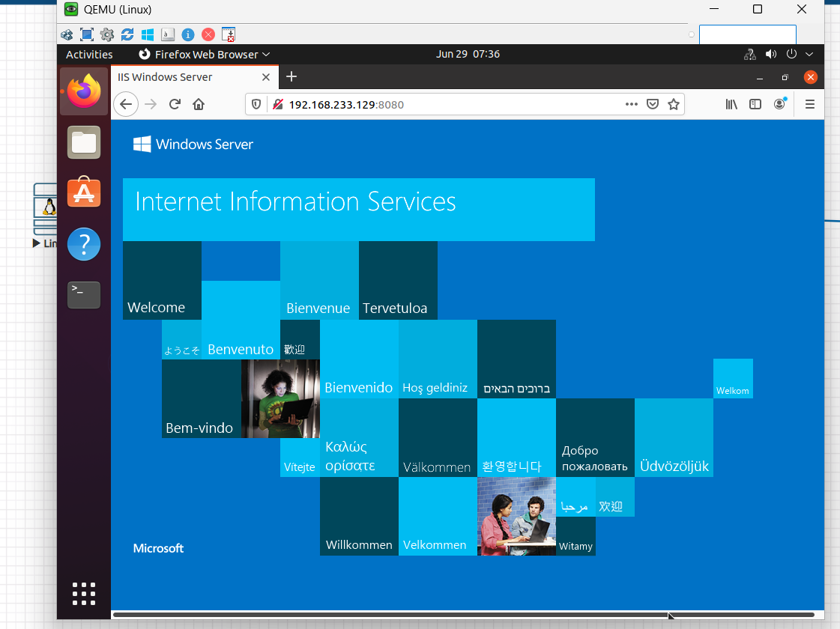Click the input field in viewer toolbar
Image resolution: width=840 pixels, height=629 pixels.
pos(747,34)
